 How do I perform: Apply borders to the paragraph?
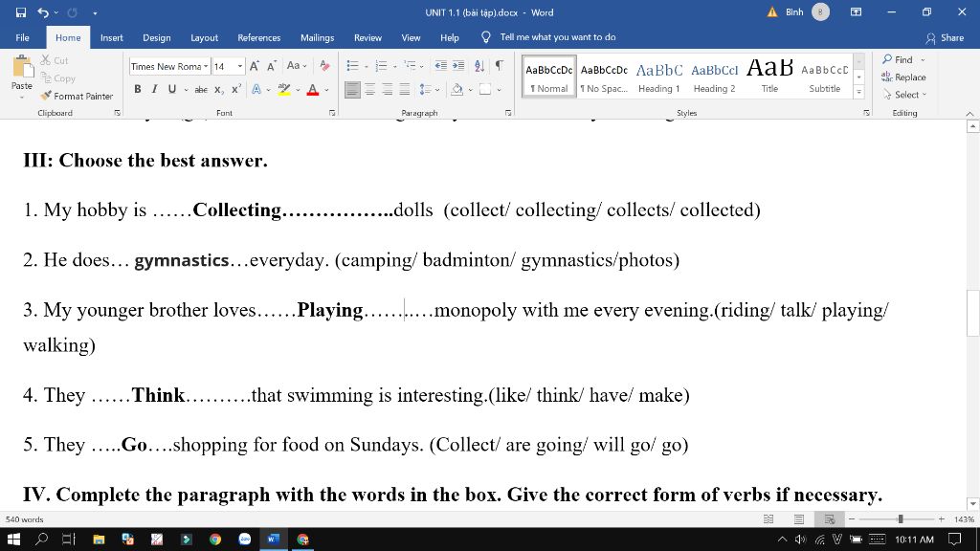tap(485, 90)
